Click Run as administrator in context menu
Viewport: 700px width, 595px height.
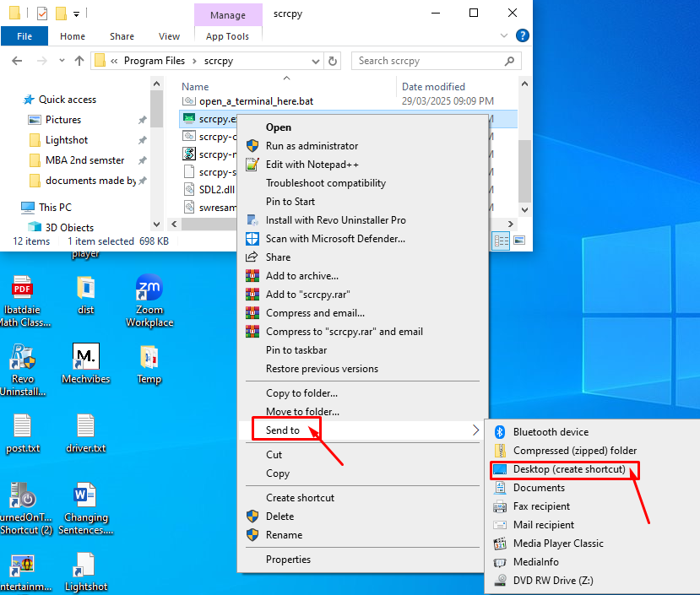click(x=312, y=146)
